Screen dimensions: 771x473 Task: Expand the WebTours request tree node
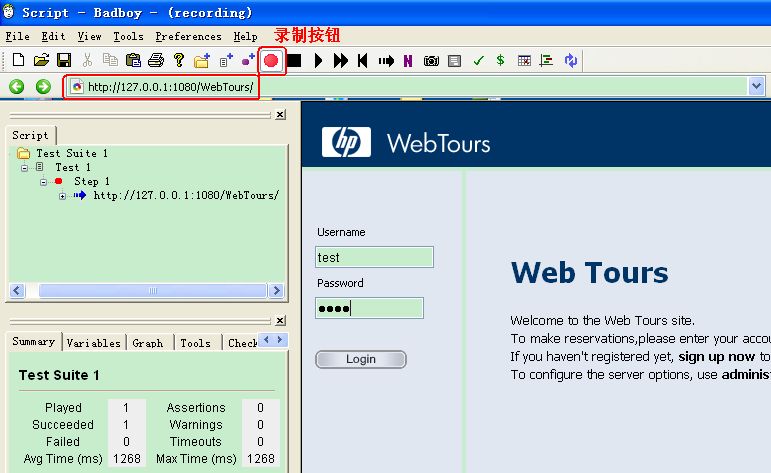click(62, 196)
